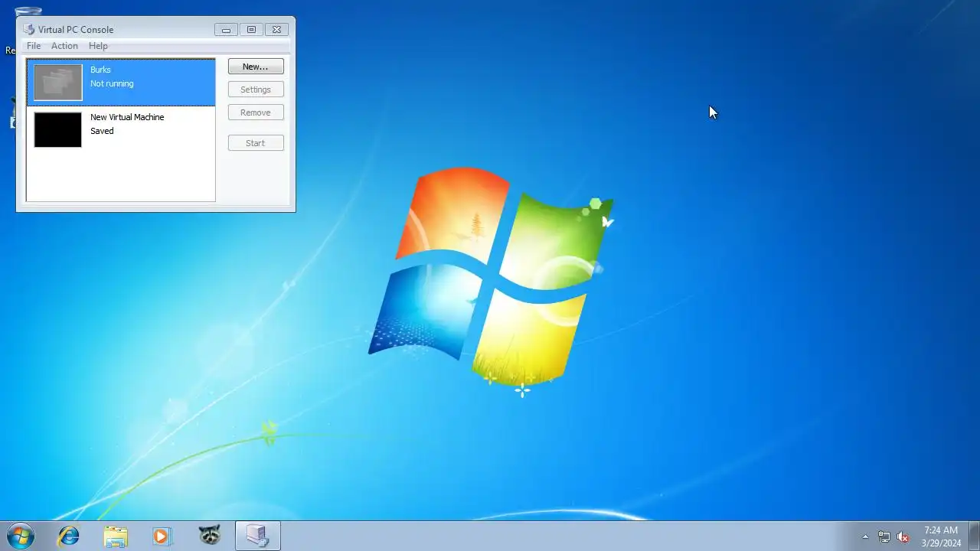Click the Start button in Virtual PC Console
The width and height of the screenshot is (980, 551).
click(x=256, y=143)
